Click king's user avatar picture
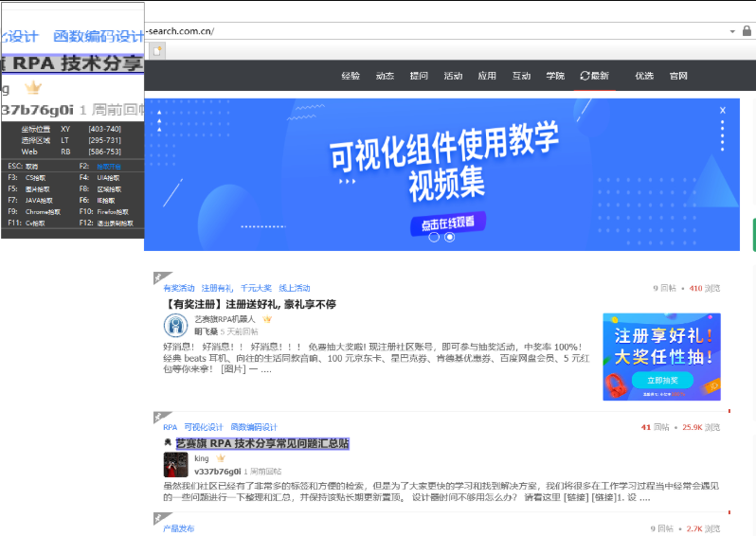The height and width of the screenshot is (536, 756). coord(175,464)
